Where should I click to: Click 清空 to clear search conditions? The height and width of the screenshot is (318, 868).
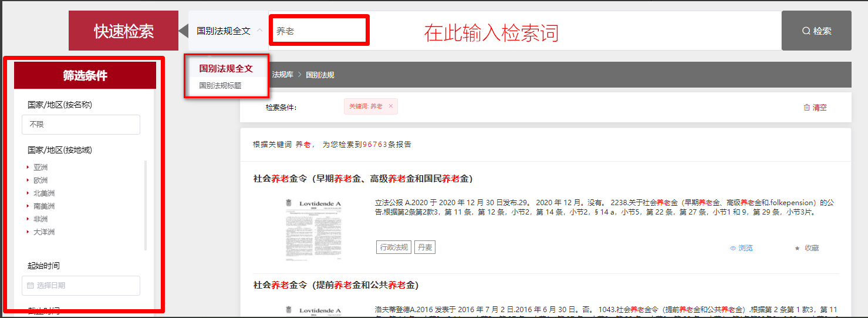[x=815, y=108]
